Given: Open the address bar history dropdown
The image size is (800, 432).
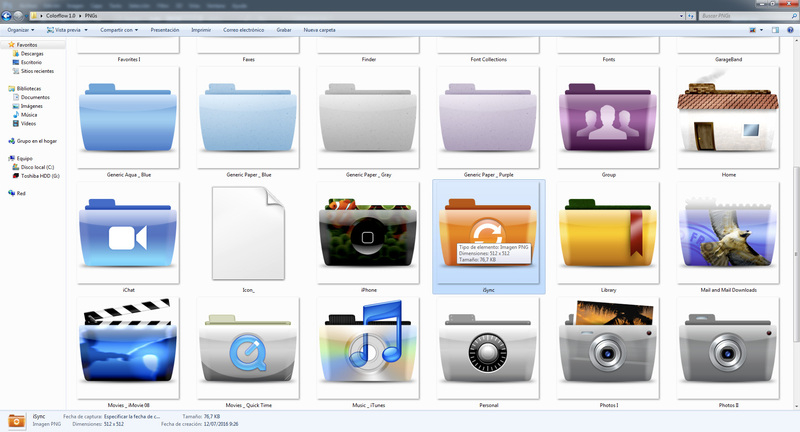Looking at the screenshot, I should click(682, 16).
